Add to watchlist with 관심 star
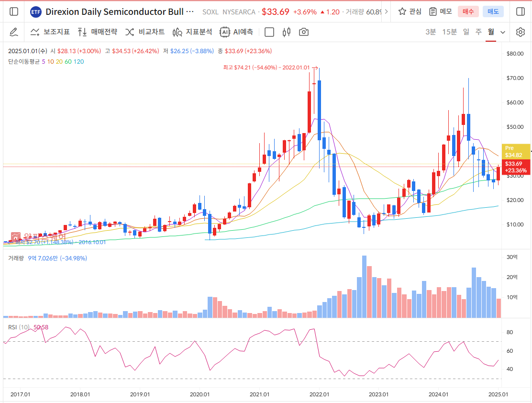Image resolution: width=532 pixels, height=403 pixels. point(410,11)
